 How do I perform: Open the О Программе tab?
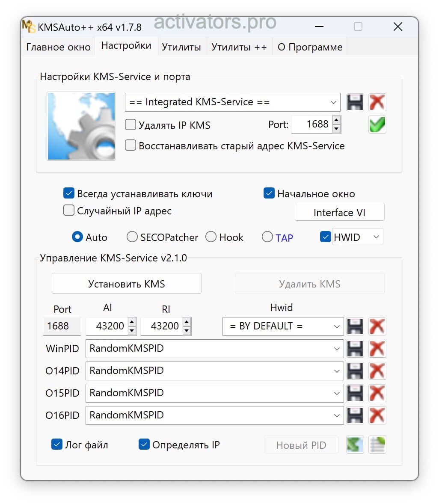coord(310,47)
